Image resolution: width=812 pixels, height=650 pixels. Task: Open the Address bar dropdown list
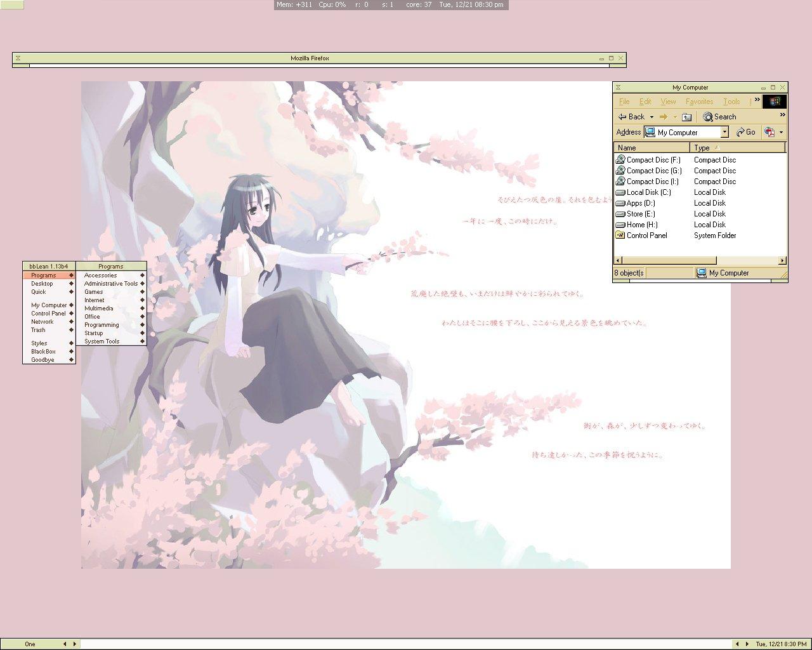pyautogui.click(x=724, y=132)
